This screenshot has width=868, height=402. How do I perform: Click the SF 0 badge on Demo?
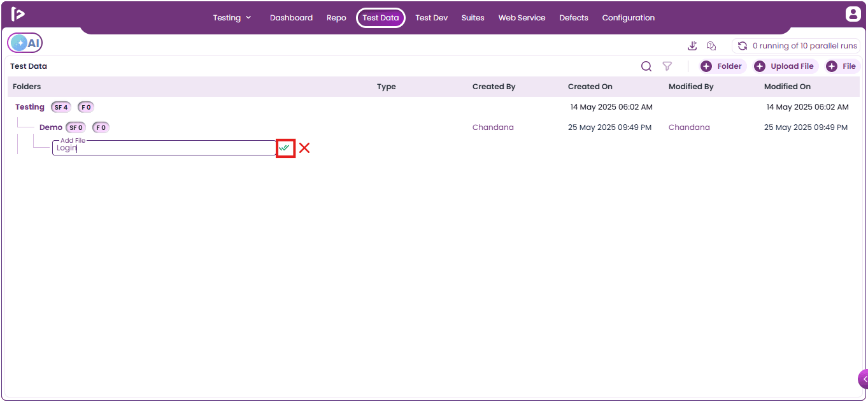76,127
